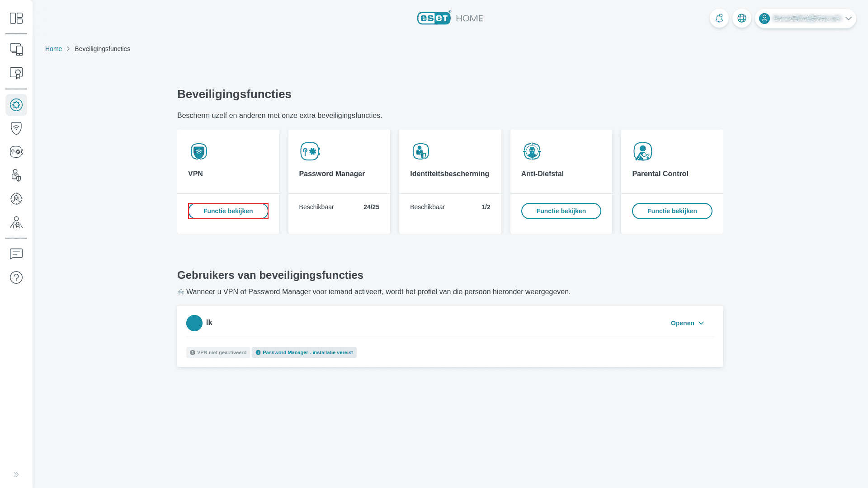The width and height of the screenshot is (868, 488).
Task: Click the VPN card icon
Action: click(x=199, y=151)
